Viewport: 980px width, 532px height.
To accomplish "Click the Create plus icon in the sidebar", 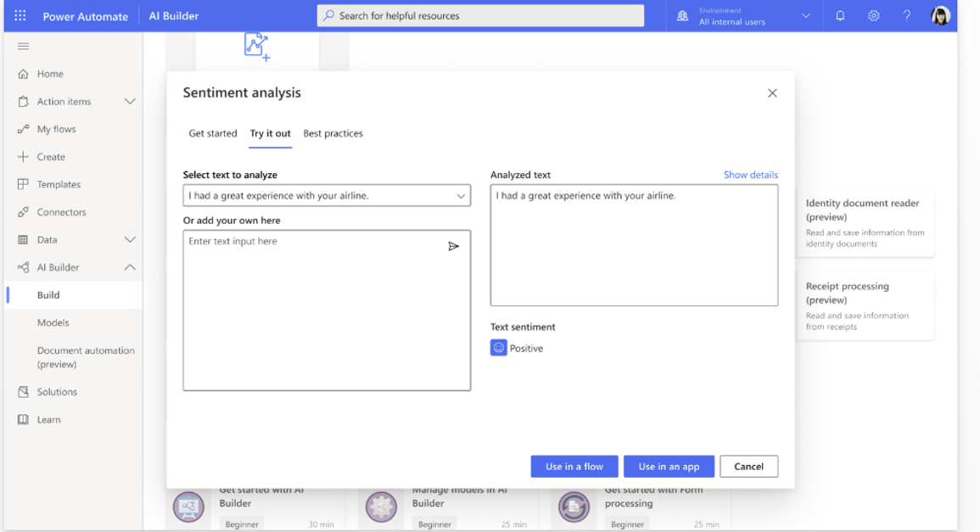I will (x=23, y=156).
